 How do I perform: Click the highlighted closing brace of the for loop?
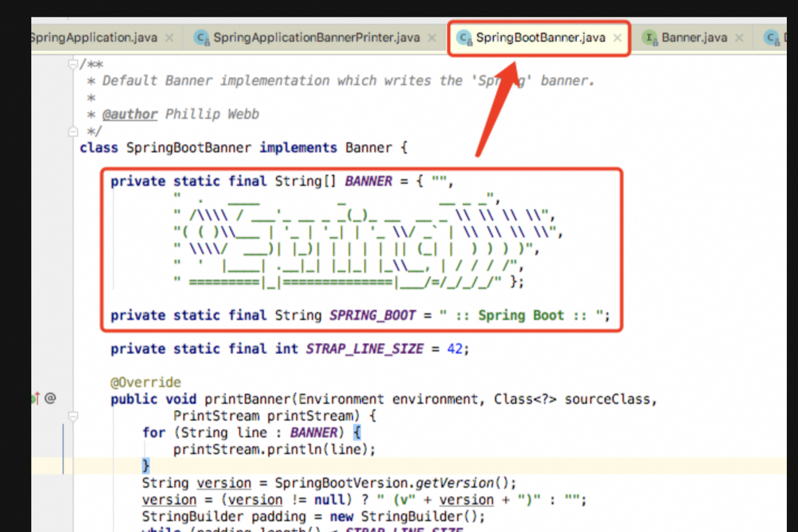(x=146, y=465)
